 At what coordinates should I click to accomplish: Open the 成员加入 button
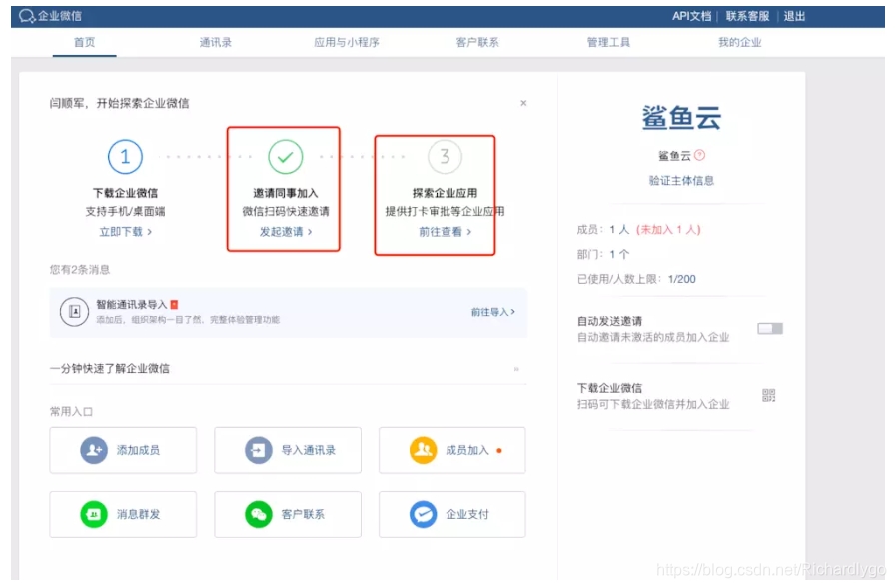(x=452, y=450)
